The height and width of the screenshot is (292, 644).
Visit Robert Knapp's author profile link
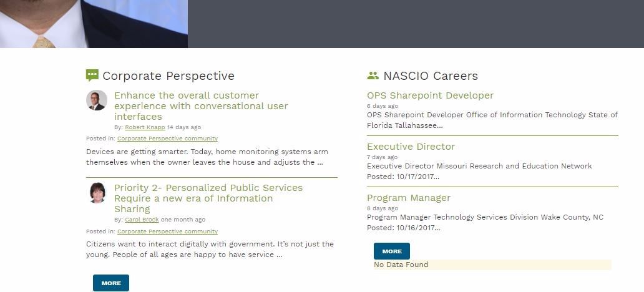point(145,127)
